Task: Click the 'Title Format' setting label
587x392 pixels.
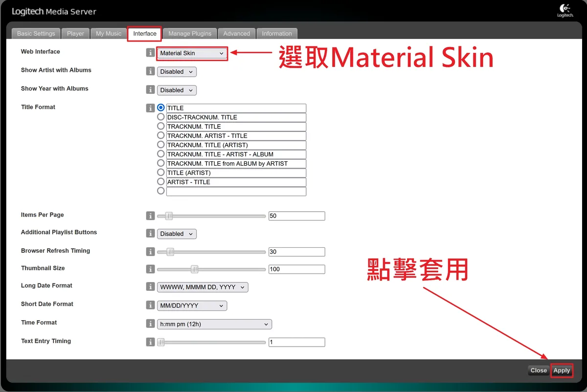Action: [38, 107]
